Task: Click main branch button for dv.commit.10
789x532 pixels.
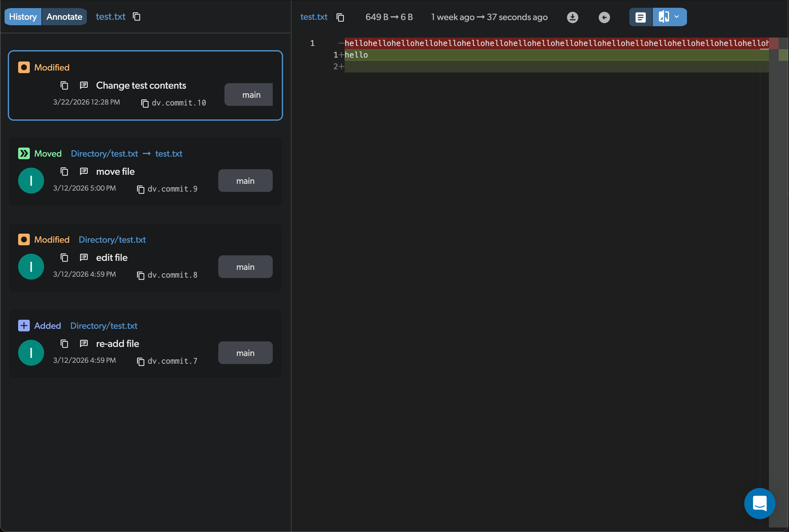Action: (248, 95)
